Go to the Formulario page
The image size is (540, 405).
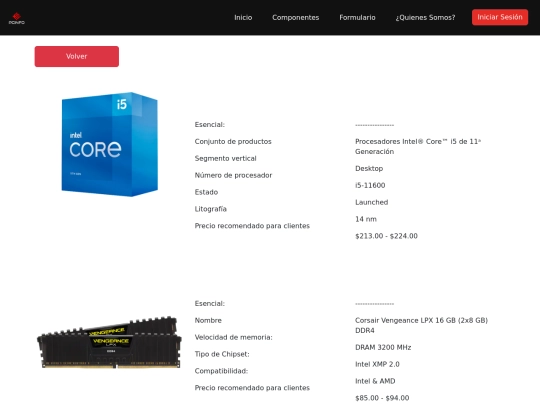[x=357, y=18]
